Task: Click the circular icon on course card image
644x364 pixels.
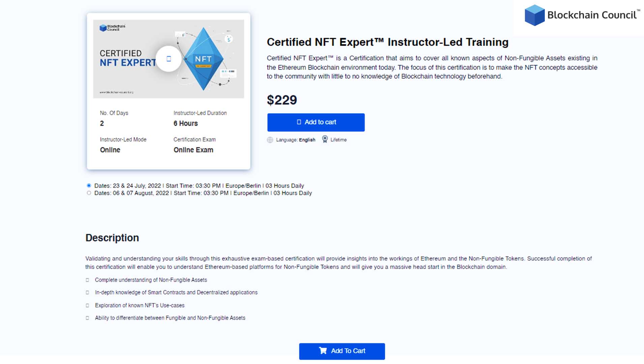Action: tap(169, 59)
